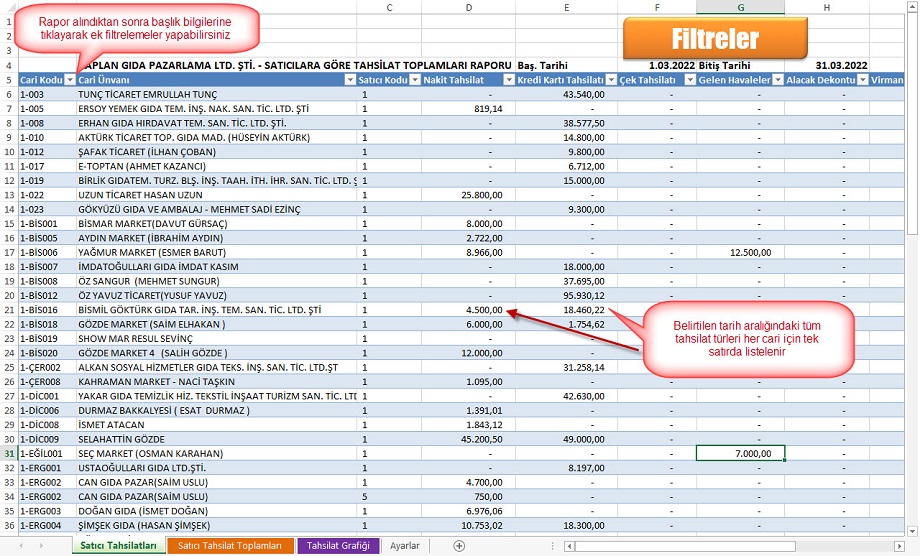Switch to Satıcı Tahsilatları sheet tab

(x=119, y=545)
